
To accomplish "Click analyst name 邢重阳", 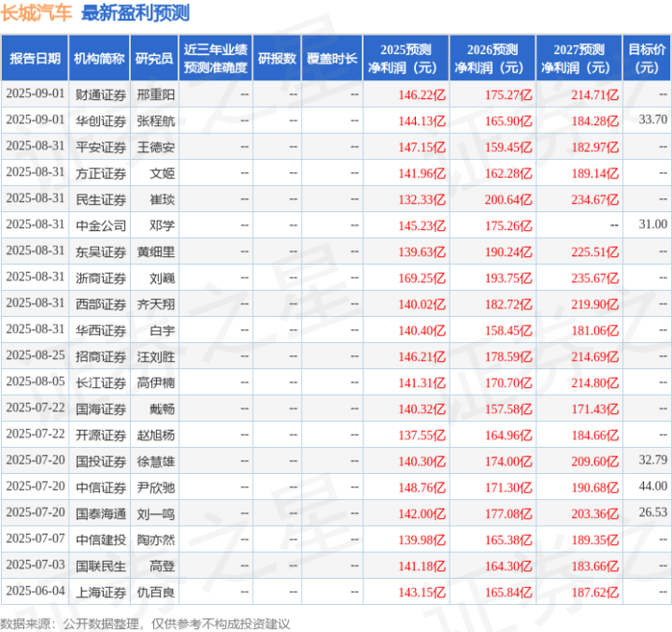I will tap(155, 94).
